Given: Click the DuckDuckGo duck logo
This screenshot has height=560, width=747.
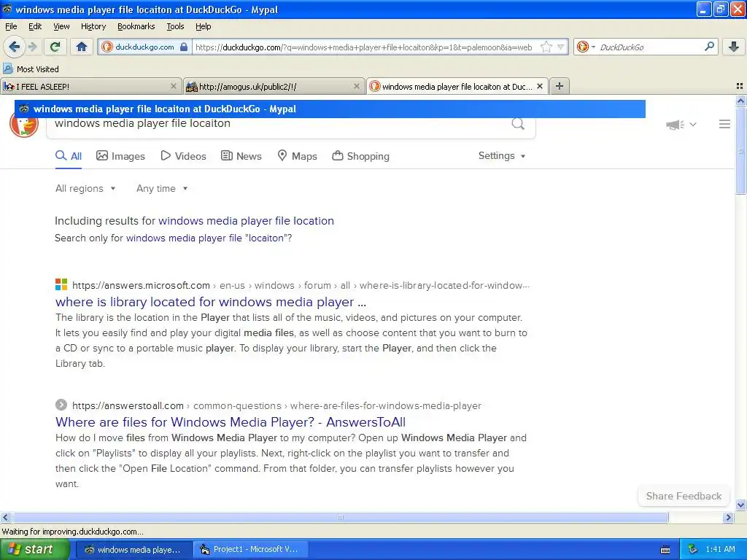Looking at the screenshot, I should (x=24, y=125).
